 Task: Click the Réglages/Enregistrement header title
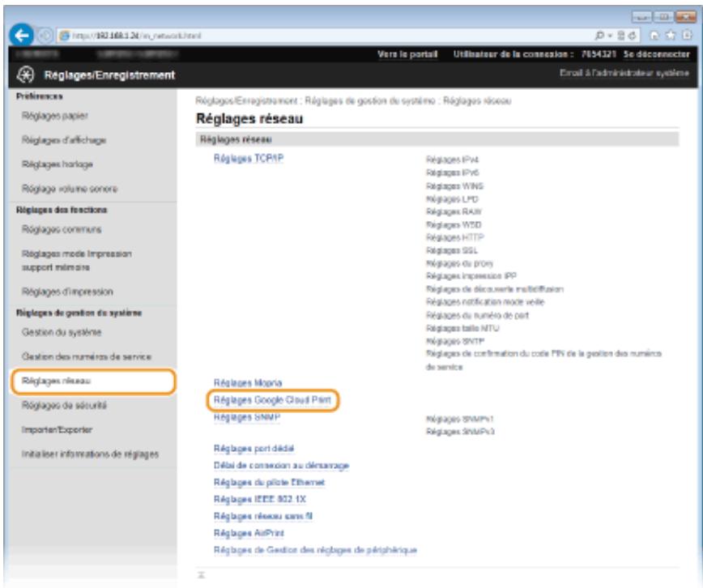point(109,75)
